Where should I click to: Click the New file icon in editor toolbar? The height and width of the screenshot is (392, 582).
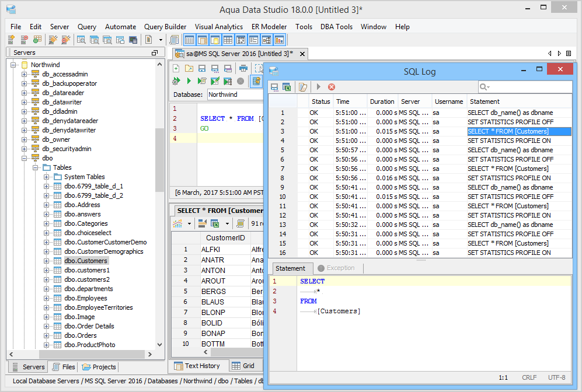pos(176,68)
